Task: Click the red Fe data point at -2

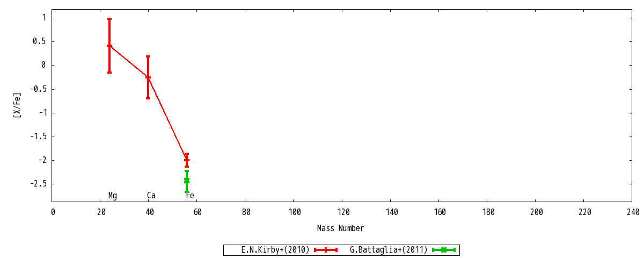Action: click(187, 160)
